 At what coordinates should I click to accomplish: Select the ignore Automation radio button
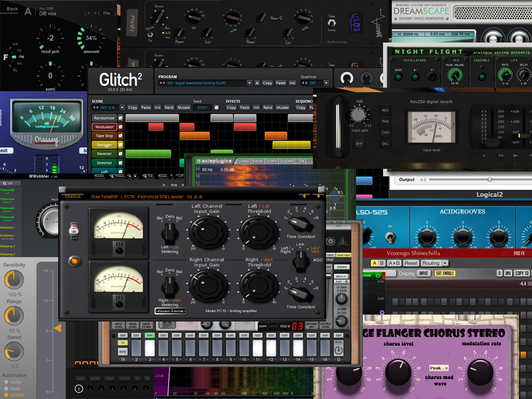(x=6, y=395)
